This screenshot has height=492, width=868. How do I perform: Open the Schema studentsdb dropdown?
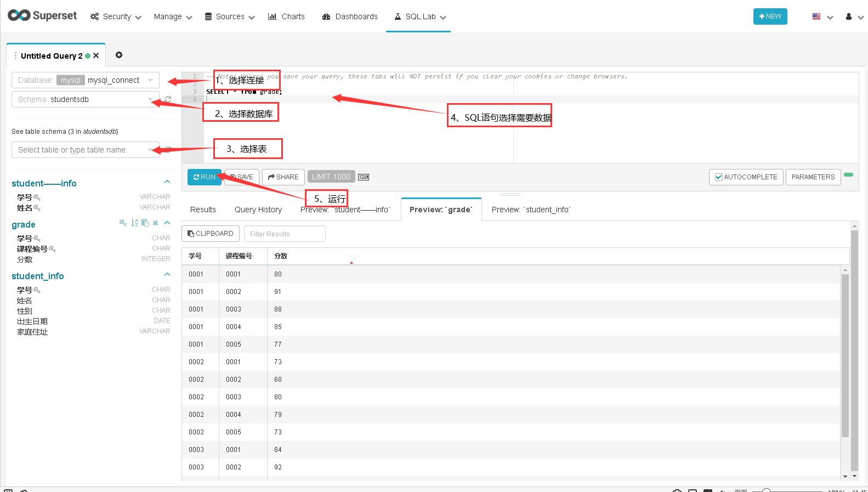86,99
